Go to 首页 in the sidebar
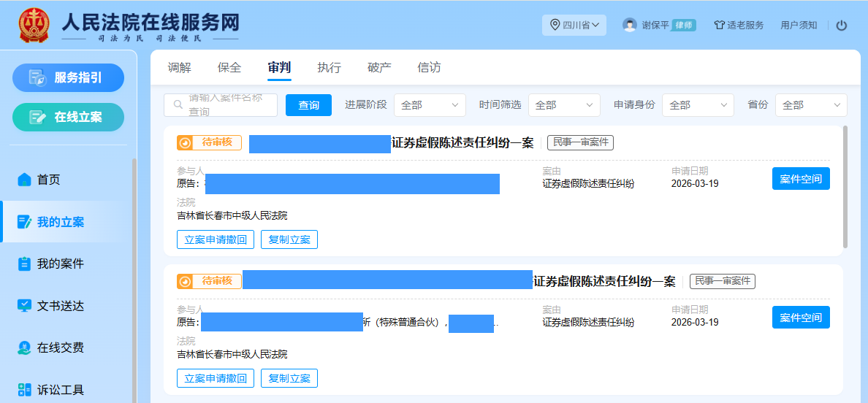The width and height of the screenshot is (868, 403). (49, 180)
